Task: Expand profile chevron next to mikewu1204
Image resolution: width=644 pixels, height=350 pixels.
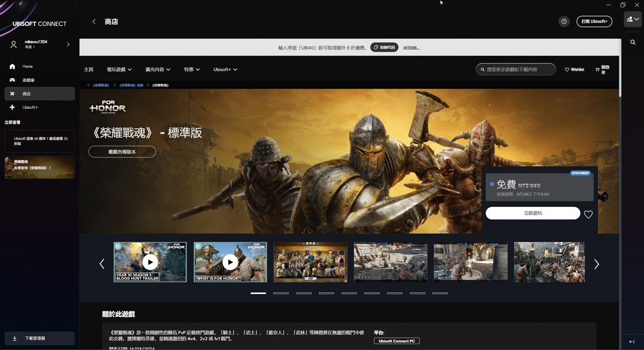Action: click(x=68, y=44)
